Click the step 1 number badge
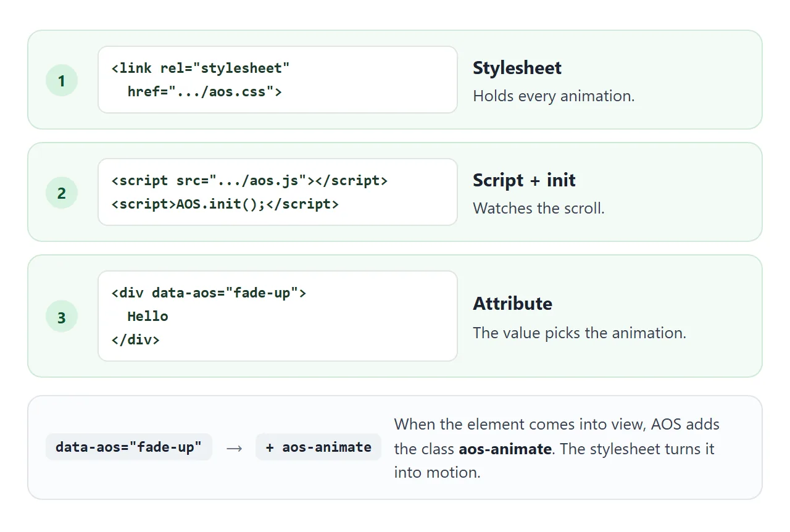 coord(62,80)
